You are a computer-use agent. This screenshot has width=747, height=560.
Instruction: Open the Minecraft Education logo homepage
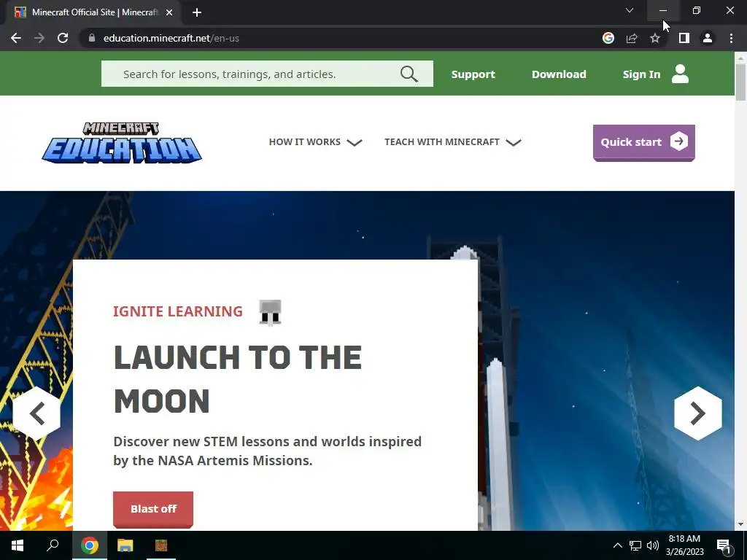(122, 142)
